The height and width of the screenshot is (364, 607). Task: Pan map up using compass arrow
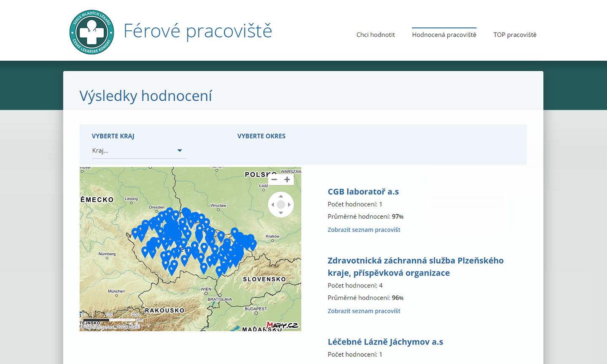click(281, 196)
